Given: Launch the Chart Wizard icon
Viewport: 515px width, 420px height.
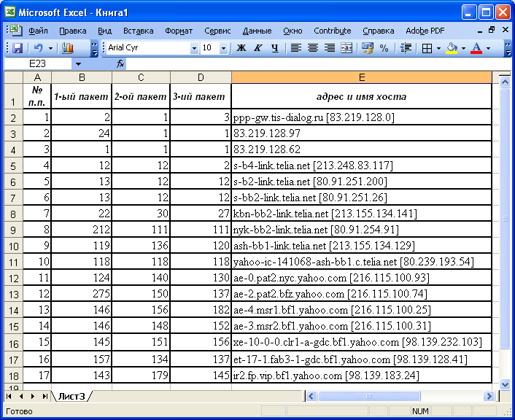Looking at the screenshot, I should point(68,48).
